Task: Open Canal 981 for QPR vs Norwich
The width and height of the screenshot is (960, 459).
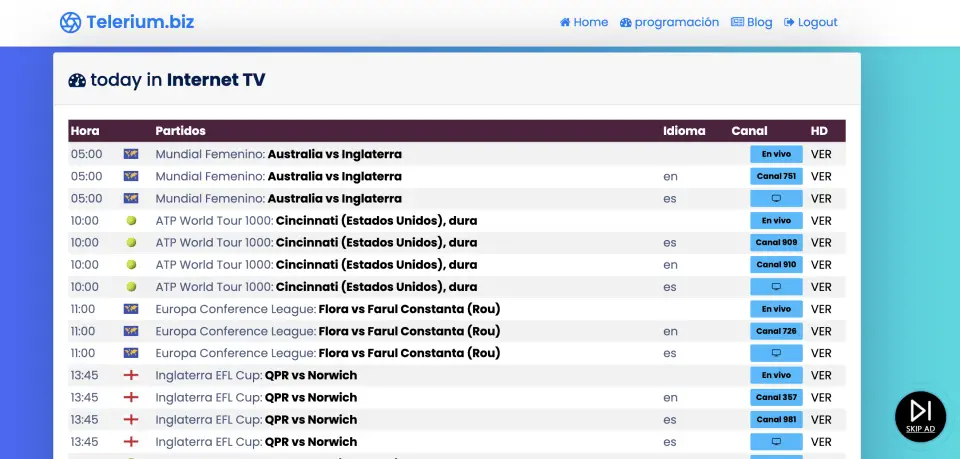Action: (776, 419)
